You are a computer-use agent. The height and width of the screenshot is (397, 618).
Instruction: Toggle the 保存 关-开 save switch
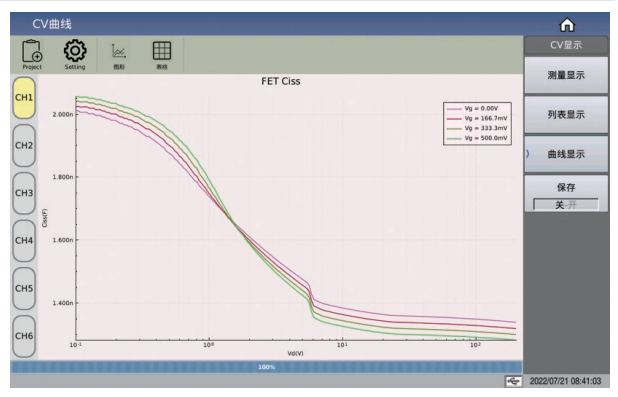point(566,205)
